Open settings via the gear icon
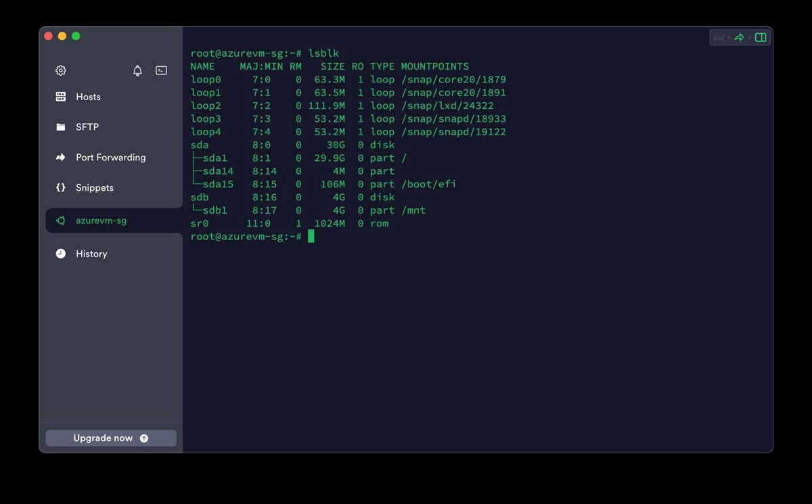The height and width of the screenshot is (504, 812). tap(61, 70)
